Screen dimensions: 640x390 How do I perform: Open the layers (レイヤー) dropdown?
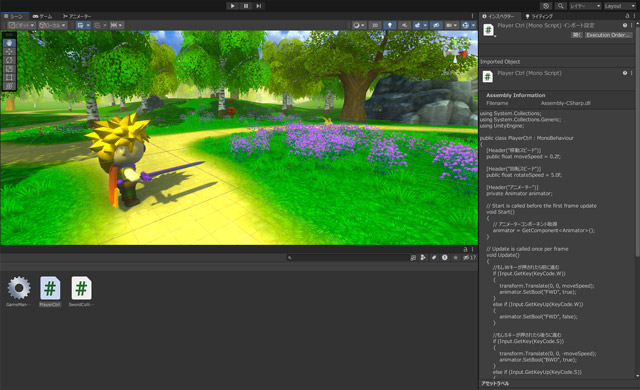click(585, 6)
